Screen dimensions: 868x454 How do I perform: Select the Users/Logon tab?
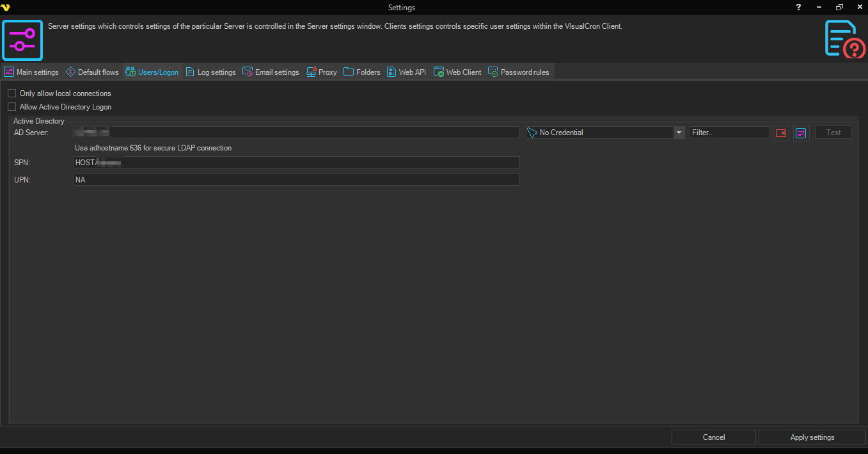point(152,72)
